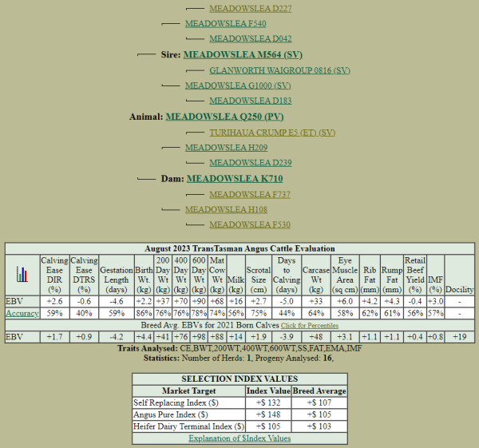
Task: Click the Accuracy link in EBV table
Action: tap(22, 313)
